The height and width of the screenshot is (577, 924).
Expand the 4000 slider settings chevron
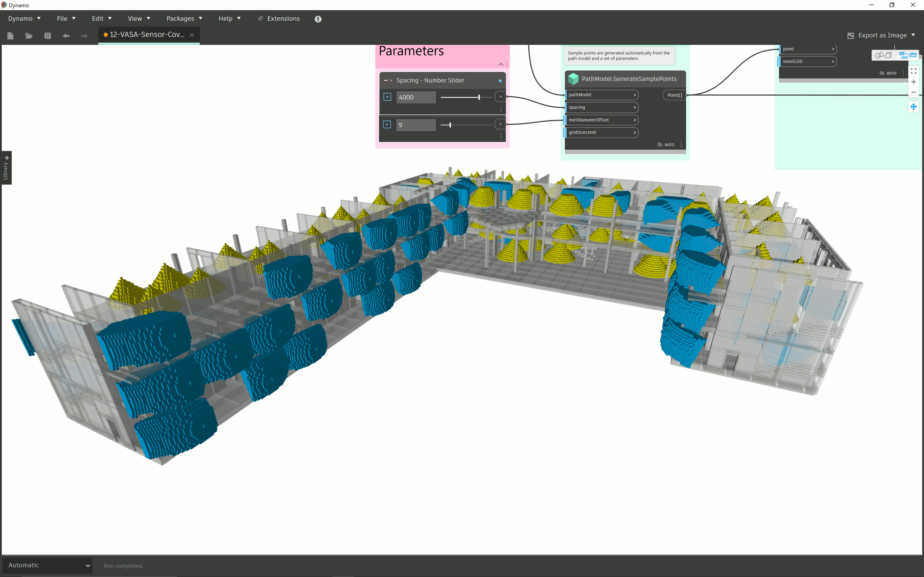coord(387,97)
